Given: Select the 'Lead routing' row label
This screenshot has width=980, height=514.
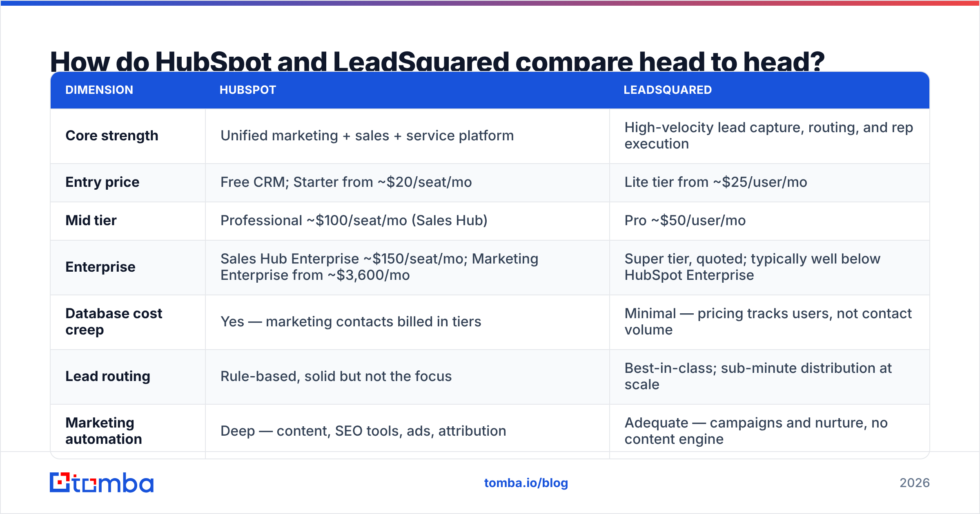Looking at the screenshot, I should click(108, 377).
